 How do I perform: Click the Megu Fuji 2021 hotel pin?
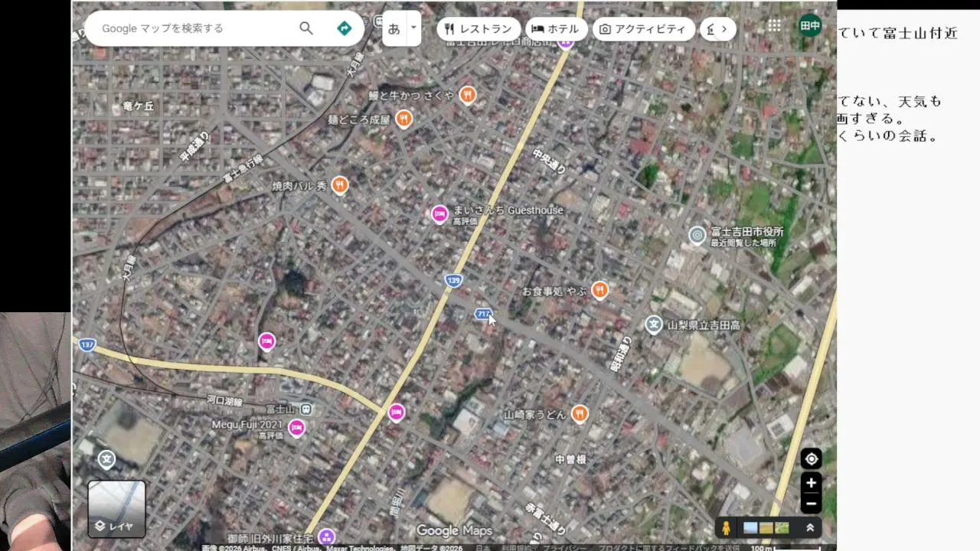coord(296,429)
